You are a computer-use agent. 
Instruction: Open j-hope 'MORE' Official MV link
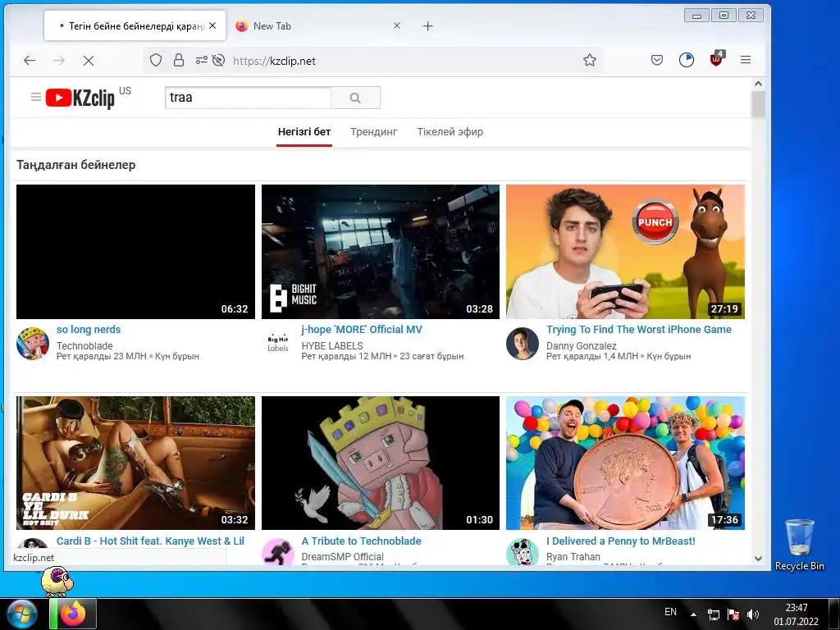(x=362, y=330)
